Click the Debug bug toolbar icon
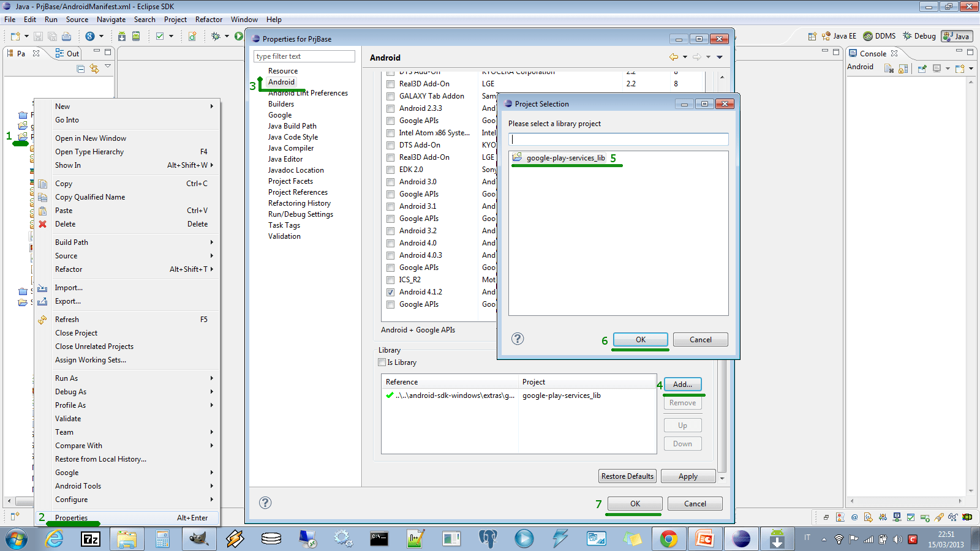 216,37
